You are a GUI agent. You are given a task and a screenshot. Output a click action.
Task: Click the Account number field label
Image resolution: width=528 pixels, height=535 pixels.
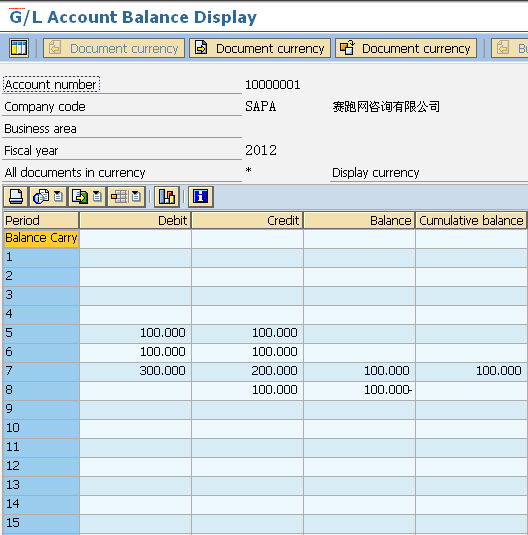pos(51,85)
